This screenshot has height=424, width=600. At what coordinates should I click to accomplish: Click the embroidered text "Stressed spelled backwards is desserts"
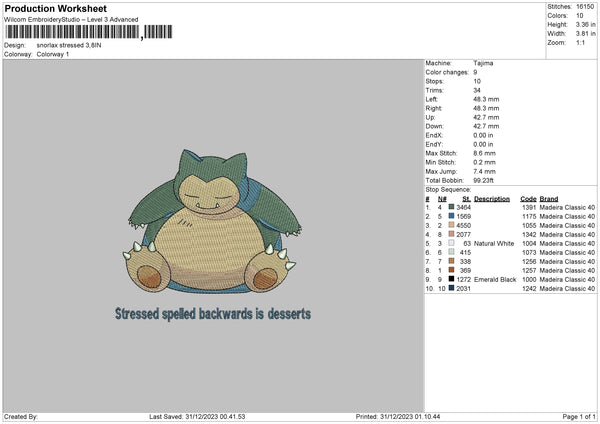(x=213, y=314)
